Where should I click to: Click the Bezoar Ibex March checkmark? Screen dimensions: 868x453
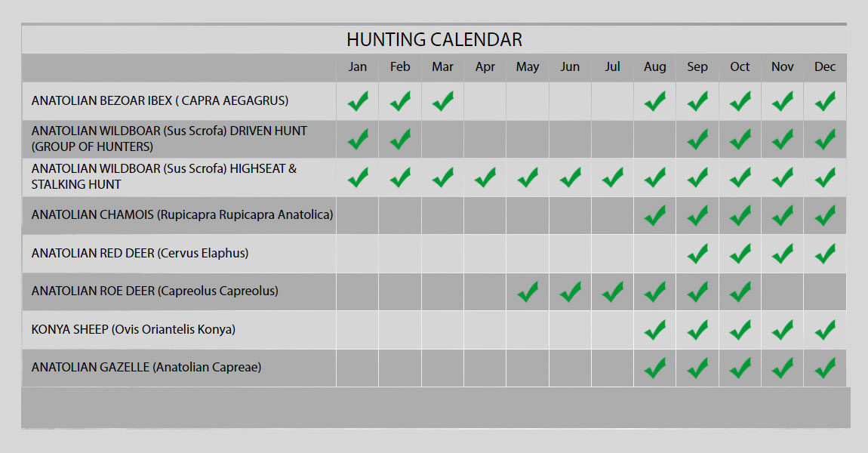[442, 100]
